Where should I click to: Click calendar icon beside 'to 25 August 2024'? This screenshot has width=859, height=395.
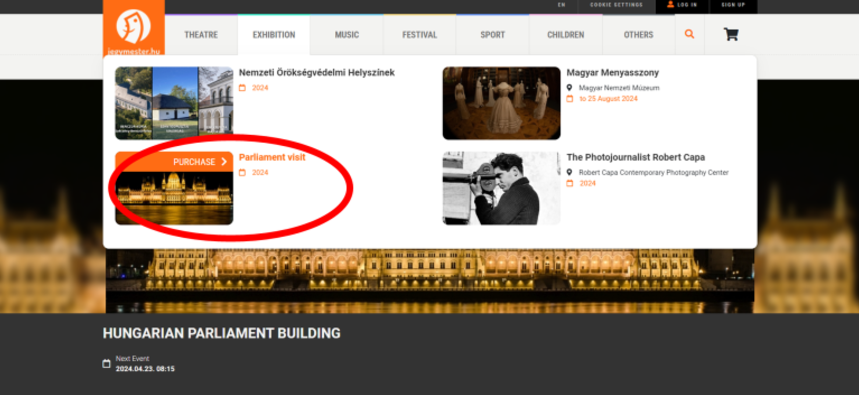(570, 99)
